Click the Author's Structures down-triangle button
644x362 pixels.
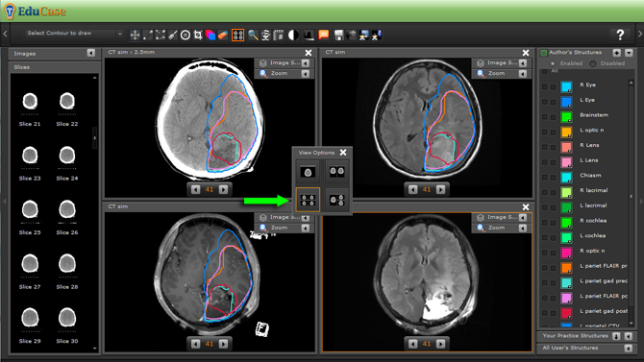click(x=629, y=53)
